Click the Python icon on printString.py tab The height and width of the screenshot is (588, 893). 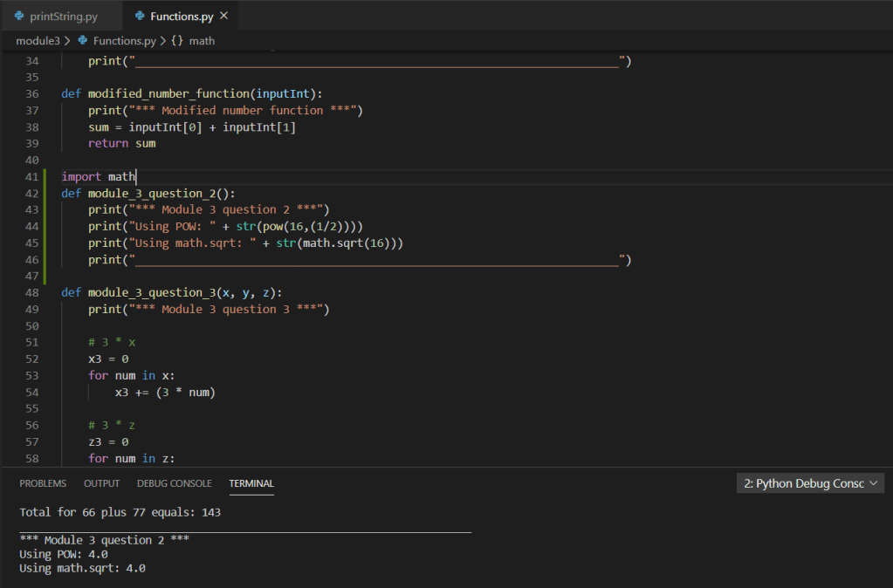point(18,17)
